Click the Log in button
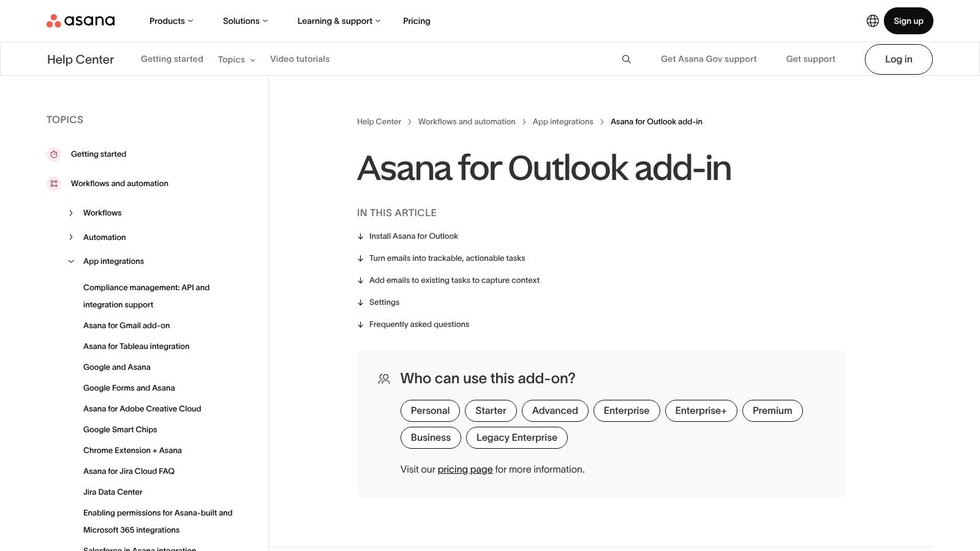This screenshot has height=551, width=980. tap(899, 59)
